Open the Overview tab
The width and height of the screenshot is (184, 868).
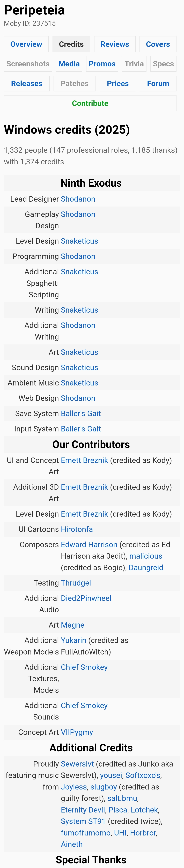[x=26, y=44]
